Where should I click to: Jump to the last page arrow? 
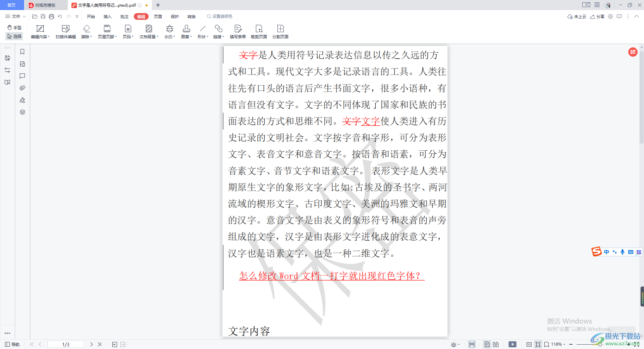click(x=100, y=344)
